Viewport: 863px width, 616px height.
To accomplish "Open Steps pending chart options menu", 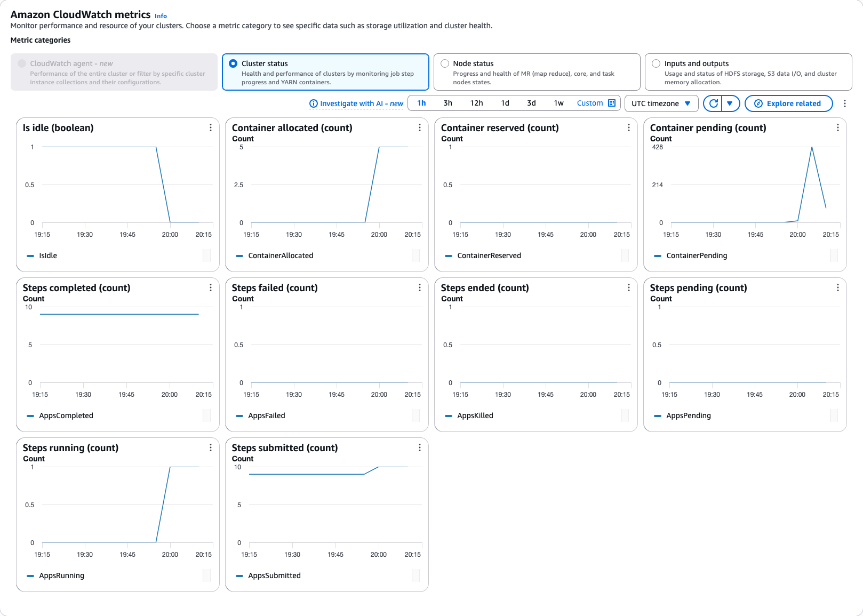I will 838,287.
